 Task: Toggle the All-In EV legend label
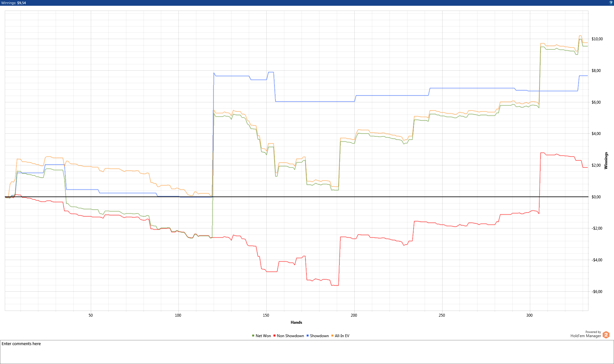click(x=342, y=336)
